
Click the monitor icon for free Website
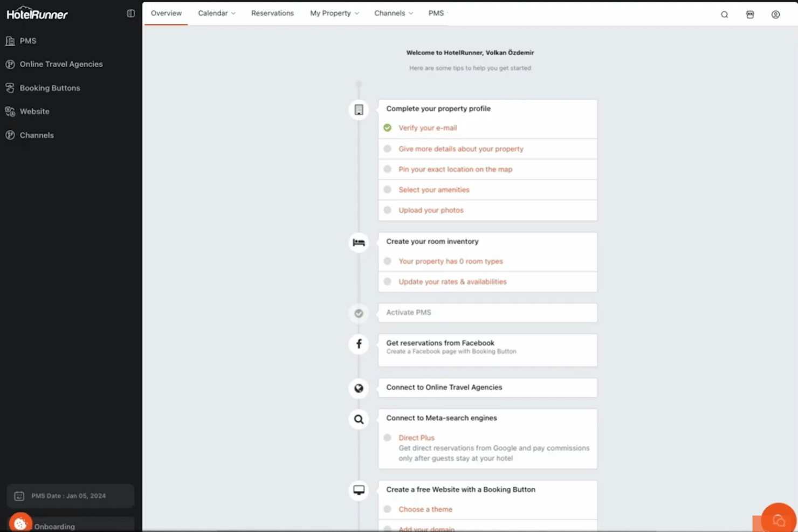pos(359,490)
